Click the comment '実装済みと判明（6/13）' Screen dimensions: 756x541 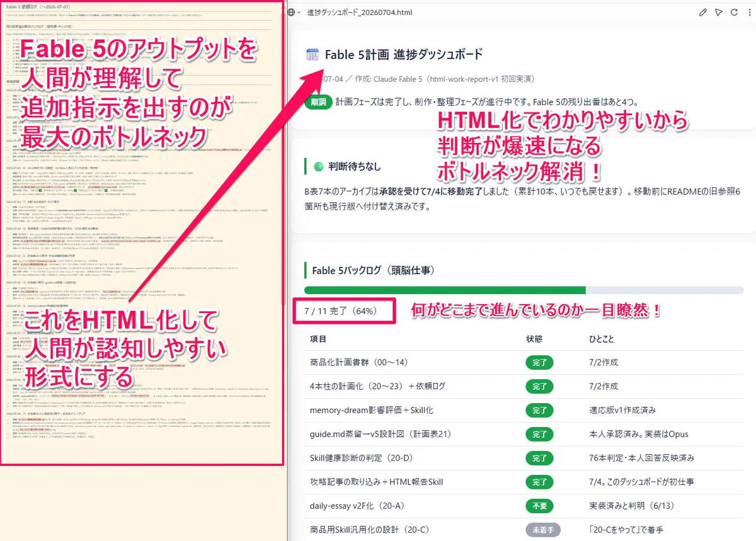(x=631, y=506)
